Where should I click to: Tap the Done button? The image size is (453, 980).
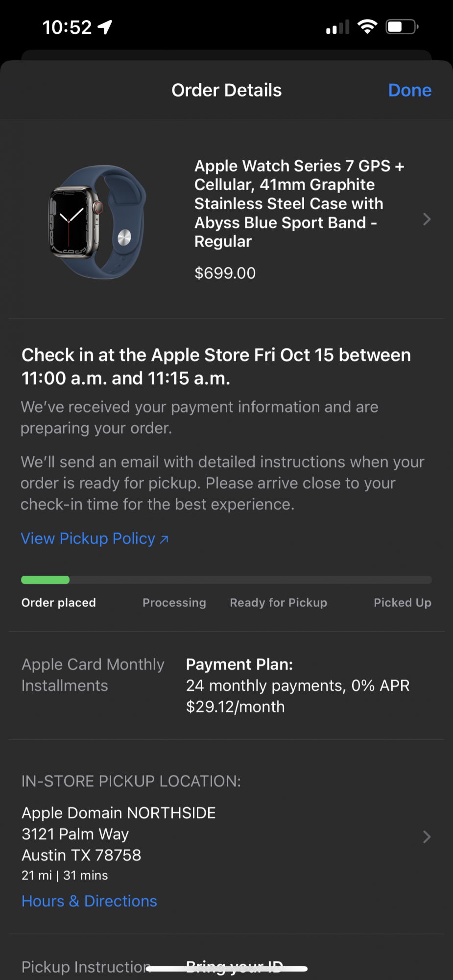click(x=409, y=90)
